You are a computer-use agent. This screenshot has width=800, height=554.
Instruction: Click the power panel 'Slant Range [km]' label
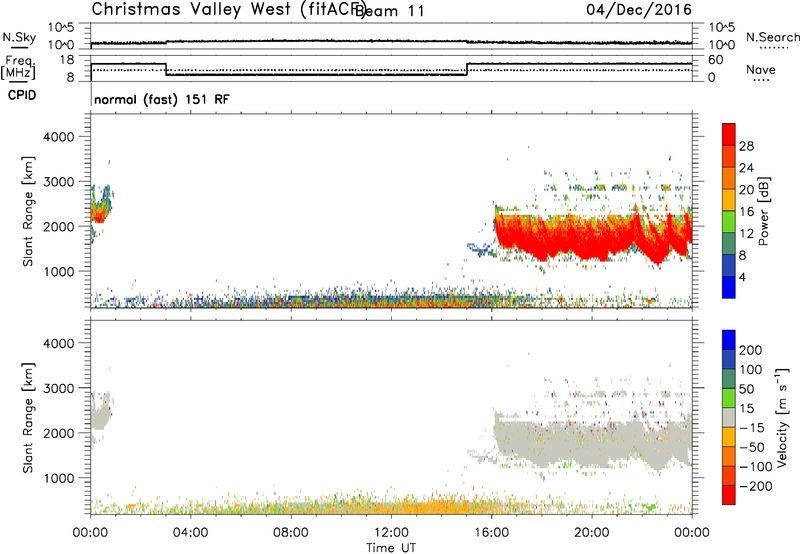pyautogui.click(x=28, y=211)
